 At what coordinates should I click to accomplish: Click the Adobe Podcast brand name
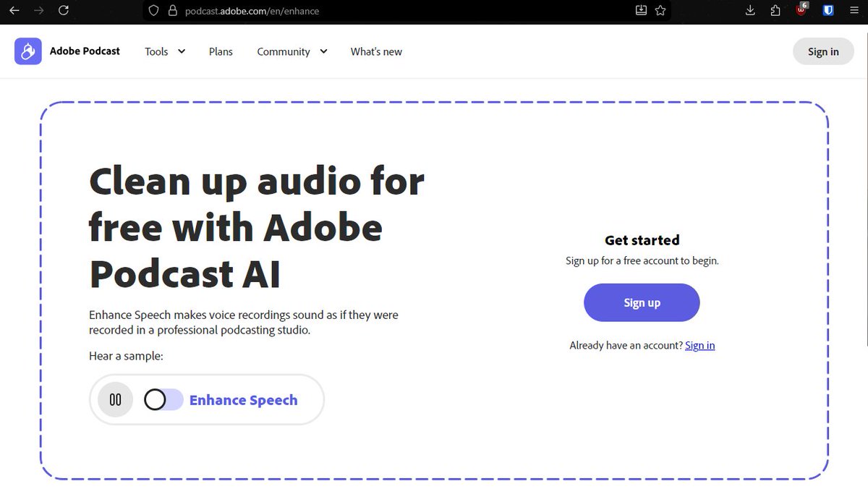tap(85, 51)
